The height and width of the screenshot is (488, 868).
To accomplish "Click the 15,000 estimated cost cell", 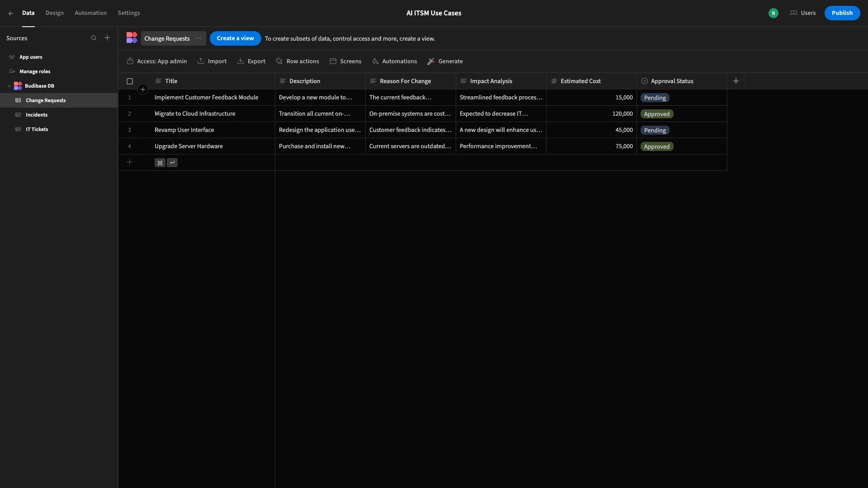I will pos(591,98).
